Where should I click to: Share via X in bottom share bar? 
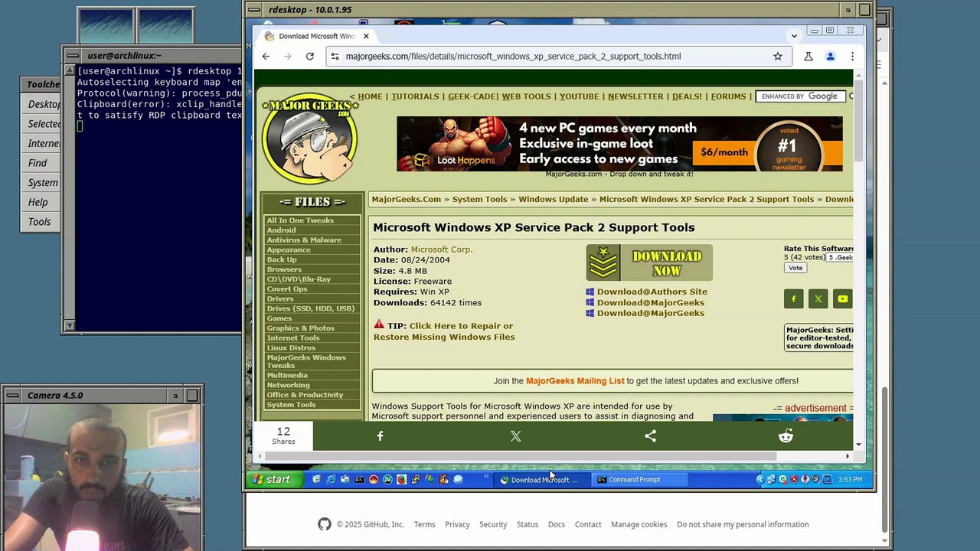tap(516, 436)
